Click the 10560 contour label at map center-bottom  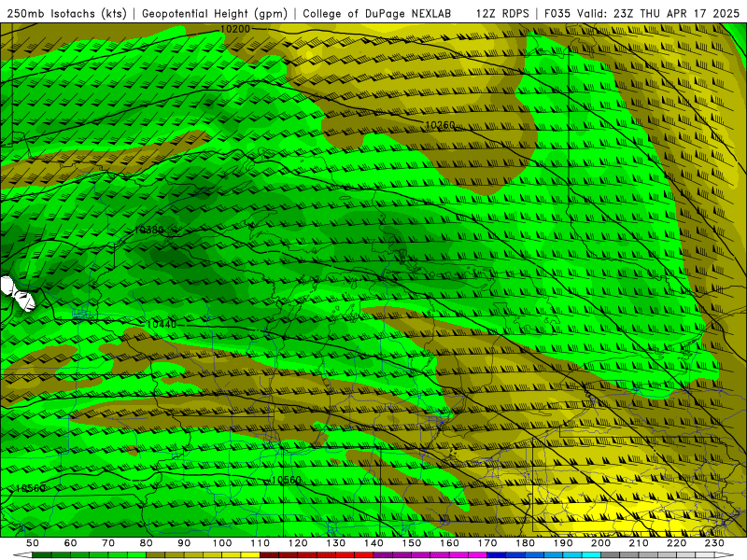(x=286, y=480)
